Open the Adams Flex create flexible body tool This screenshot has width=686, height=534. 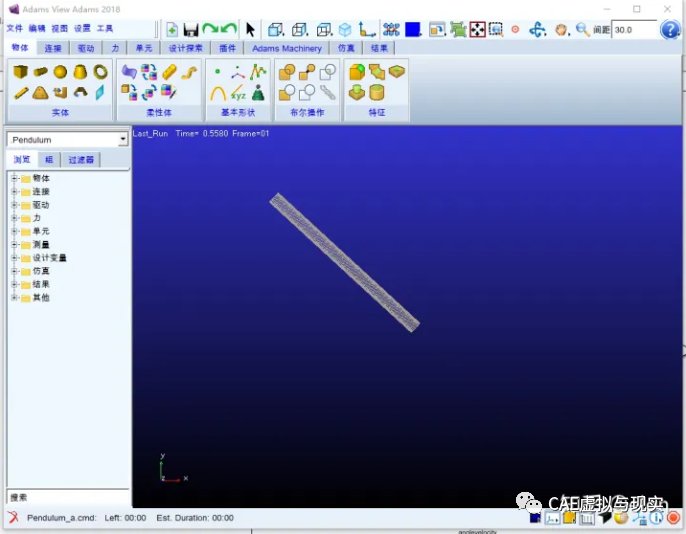[129, 72]
